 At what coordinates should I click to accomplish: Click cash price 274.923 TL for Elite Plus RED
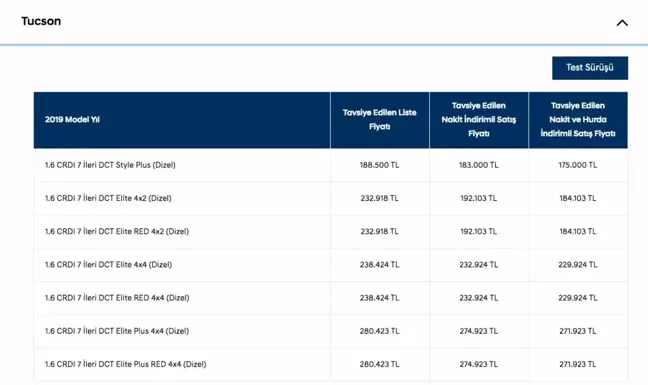coord(479,364)
